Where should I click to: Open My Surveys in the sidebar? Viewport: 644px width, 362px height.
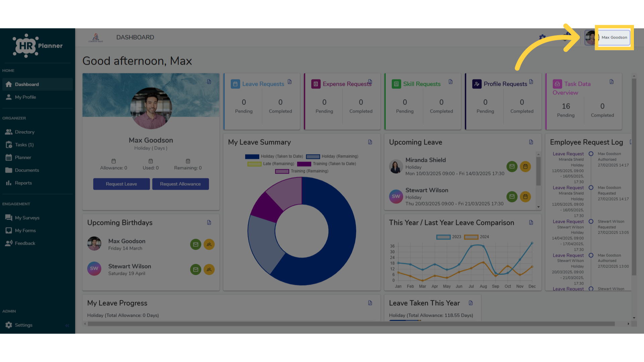(37, 218)
